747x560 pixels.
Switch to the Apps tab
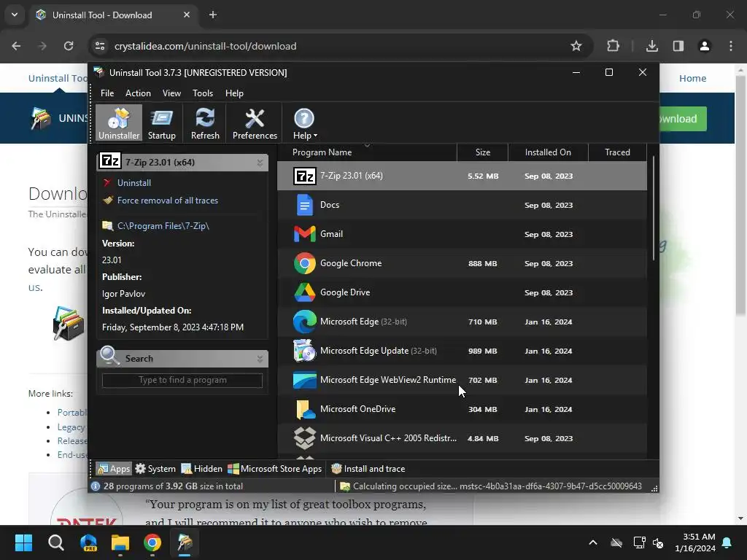(113, 469)
